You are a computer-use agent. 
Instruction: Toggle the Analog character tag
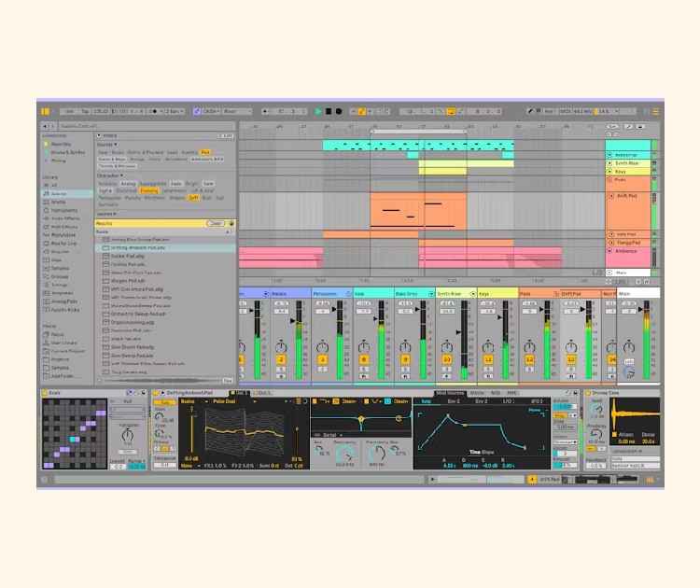click(x=128, y=184)
